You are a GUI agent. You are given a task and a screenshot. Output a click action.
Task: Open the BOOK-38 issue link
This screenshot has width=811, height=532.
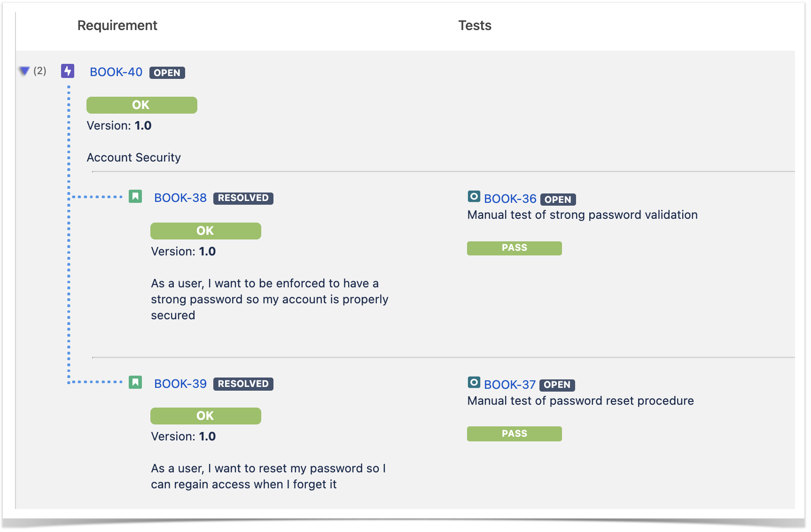point(180,198)
